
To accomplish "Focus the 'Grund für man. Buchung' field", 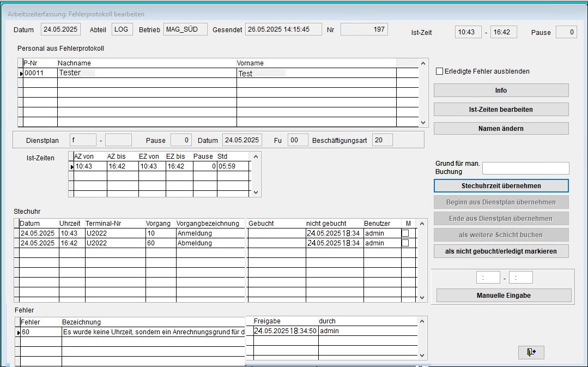I will point(525,168).
